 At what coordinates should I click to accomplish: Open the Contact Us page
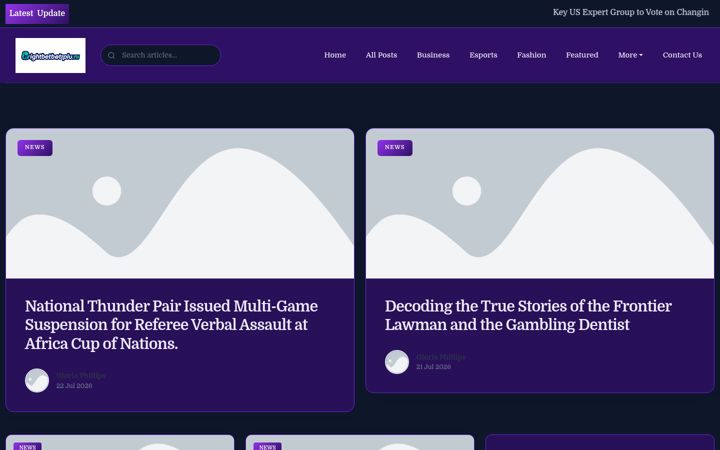click(x=682, y=55)
